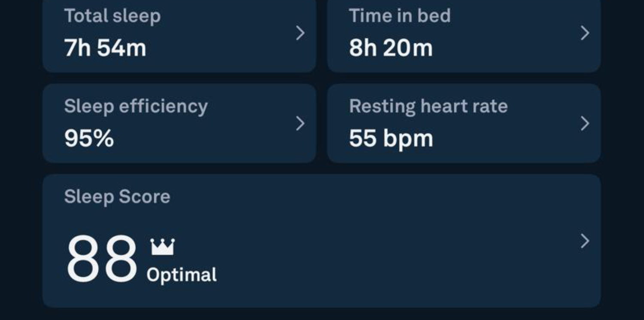Click the crown icon beside the sleep score
Screen dimensions: 644x320
[x=162, y=247]
